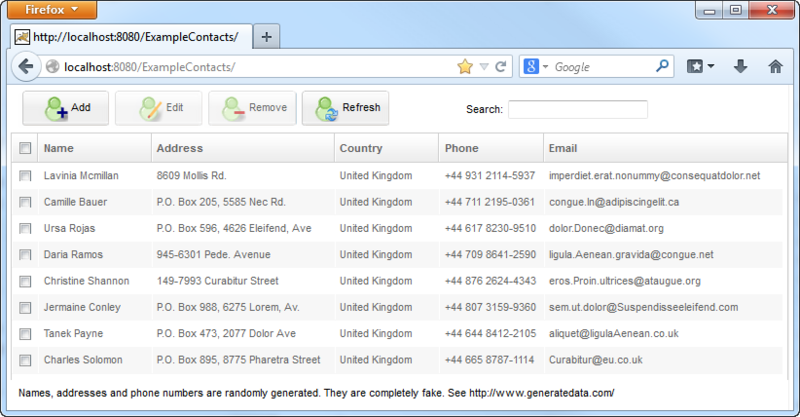This screenshot has height=417, width=800.
Task: Open the bookmarks menu icon
Action: click(700, 66)
